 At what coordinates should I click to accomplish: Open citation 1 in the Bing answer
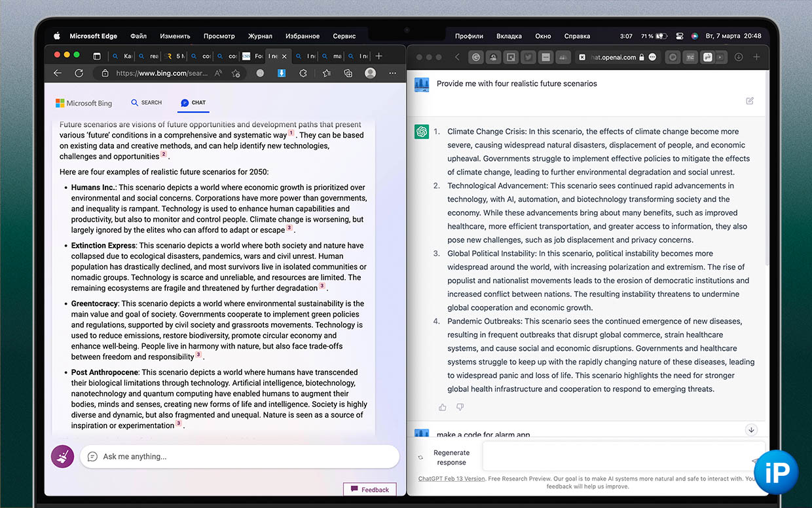pos(291,133)
